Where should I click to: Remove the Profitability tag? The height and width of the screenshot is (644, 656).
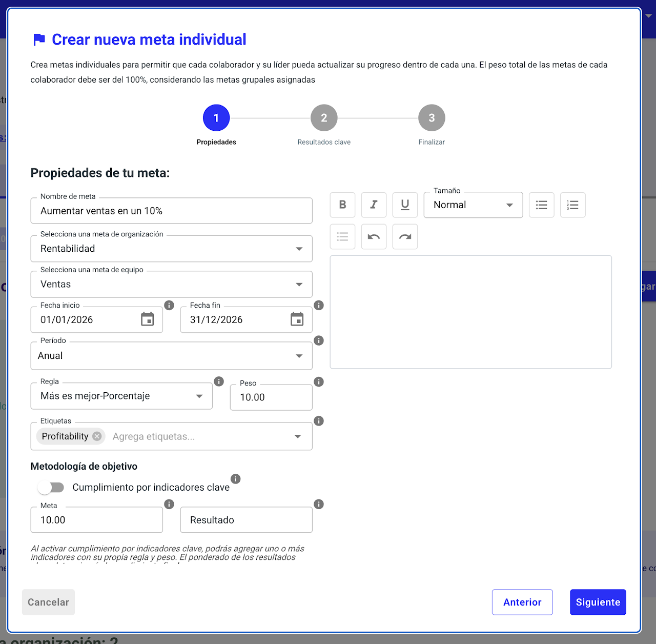97,436
